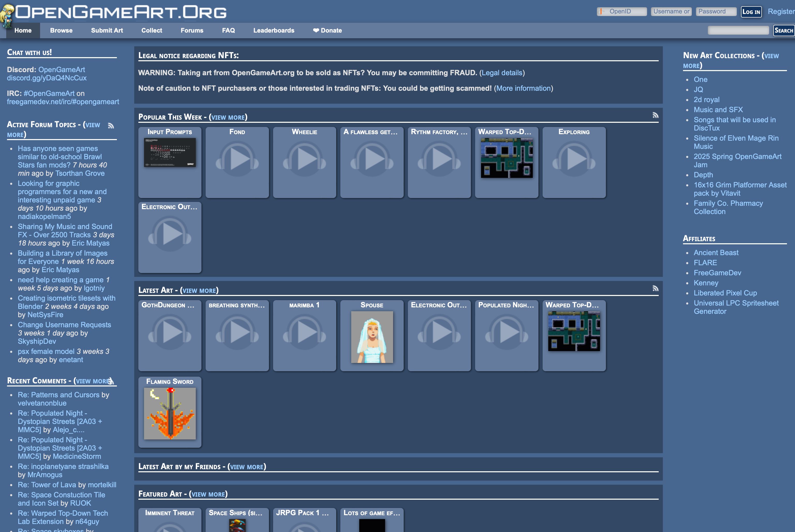Open the Flaming Sword thumbnail
Screen dimensions: 795x532
coord(170,413)
